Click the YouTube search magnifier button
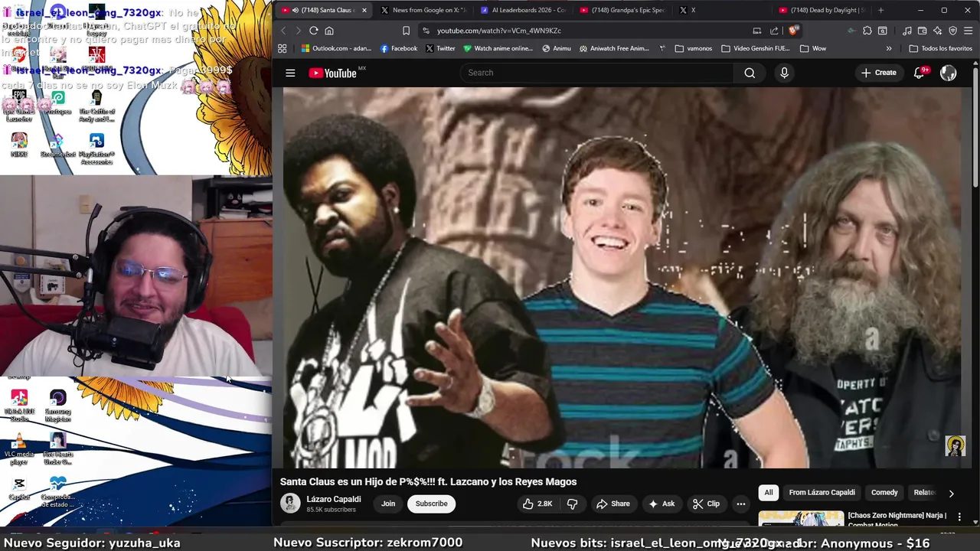This screenshot has height=551, width=980. pyautogui.click(x=750, y=73)
